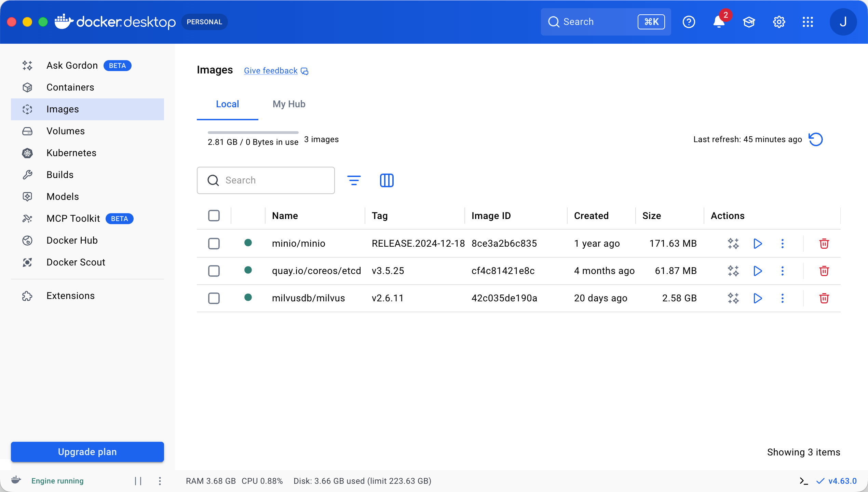
Task: Ask Gordon about the minio/minio image
Action: [733, 244]
